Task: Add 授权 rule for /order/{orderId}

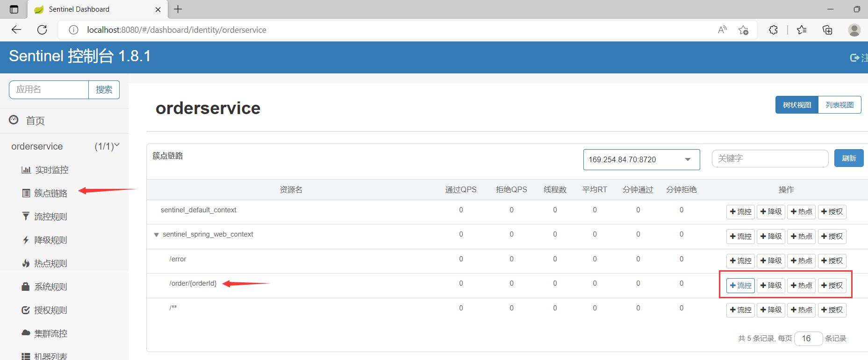Action: pyautogui.click(x=832, y=285)
